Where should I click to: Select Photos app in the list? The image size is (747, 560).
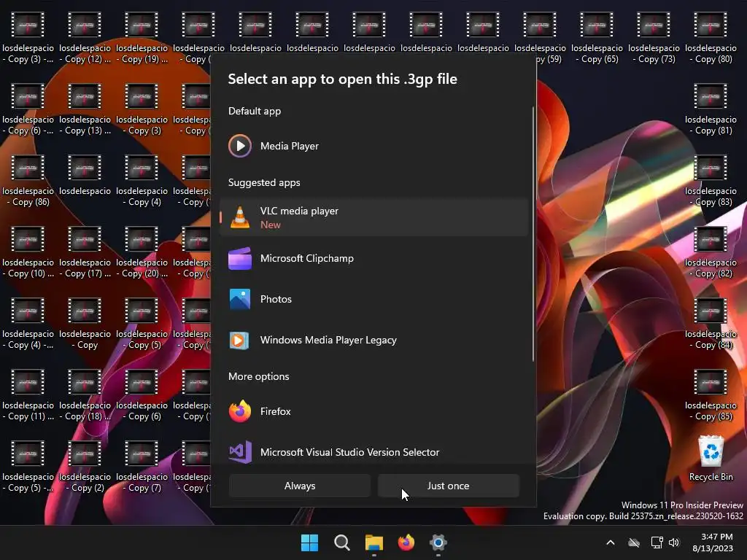[374, 299]
